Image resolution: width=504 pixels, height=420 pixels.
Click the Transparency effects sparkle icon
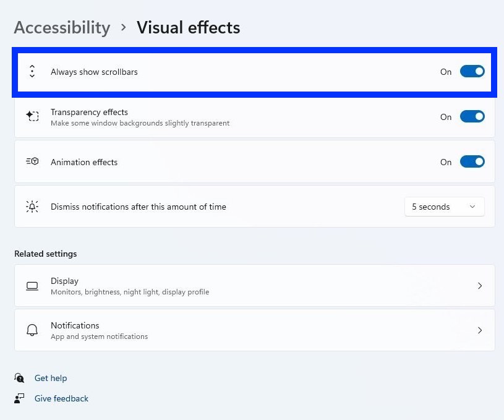tap(32, 116)
